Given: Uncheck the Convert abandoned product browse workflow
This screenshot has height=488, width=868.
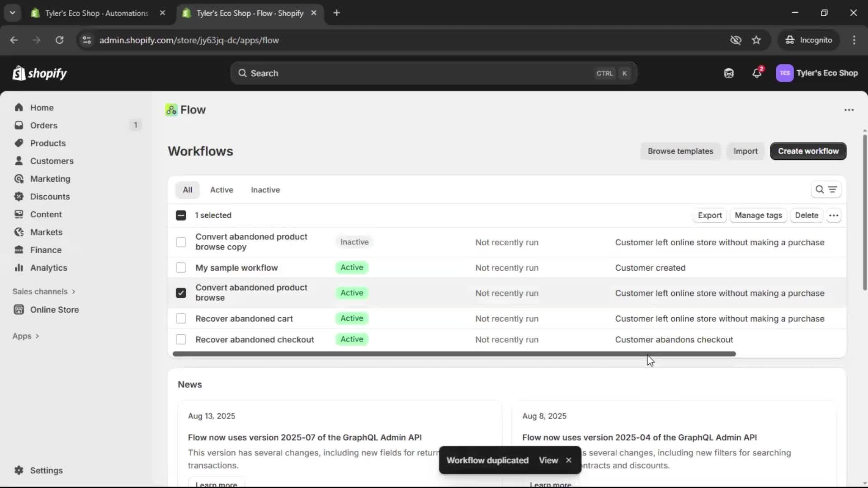Looking at the screenshot, I should pyautogui.click(x=181, y=293).
